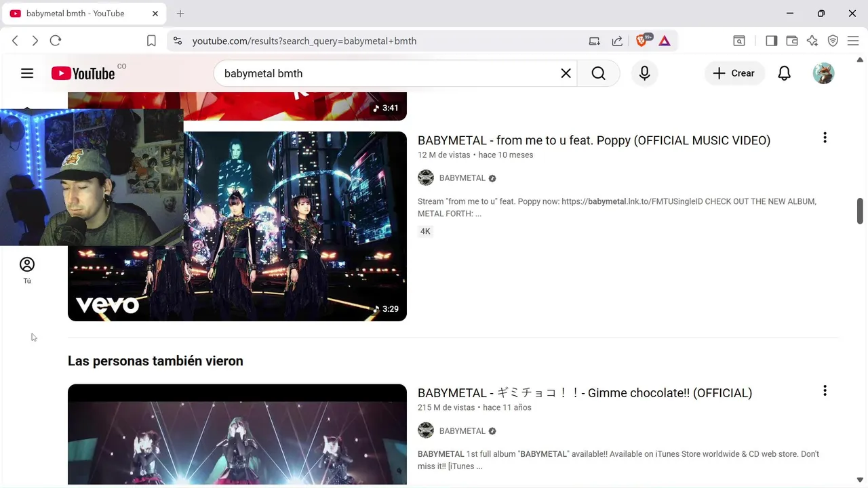Open the Brave Shields lion icon

642,41
